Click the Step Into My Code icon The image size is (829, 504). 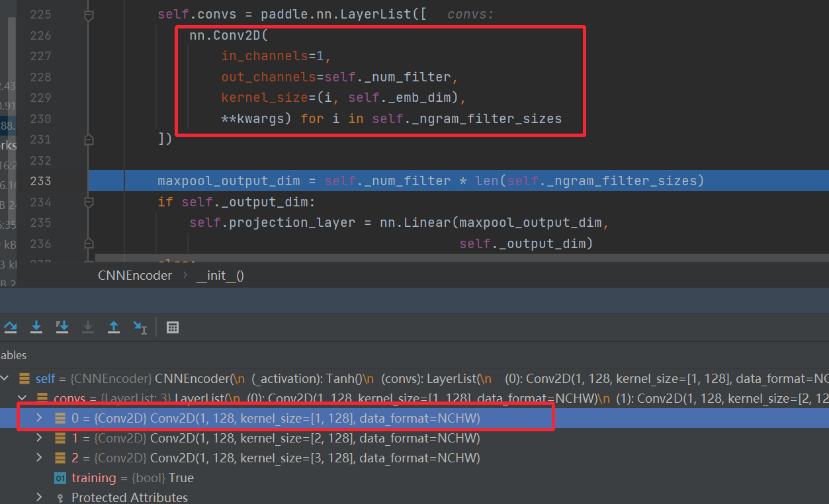click(x=62, y=327)
